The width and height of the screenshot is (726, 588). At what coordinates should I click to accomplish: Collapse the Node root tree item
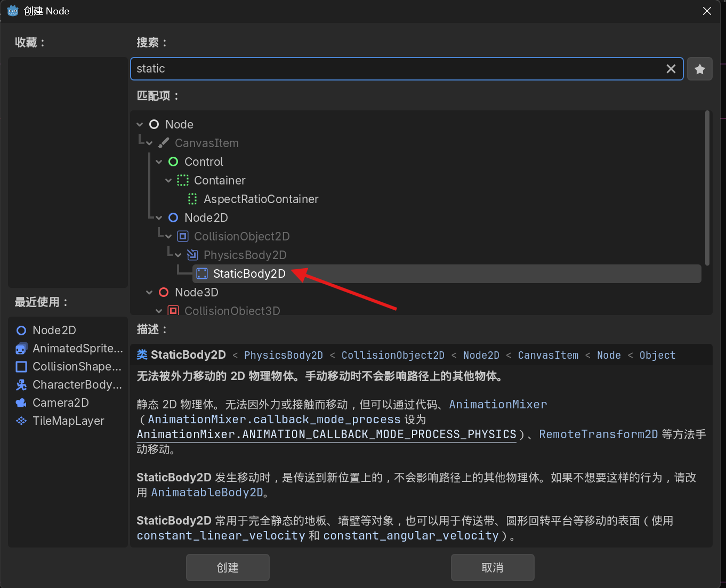pos(140,124)
